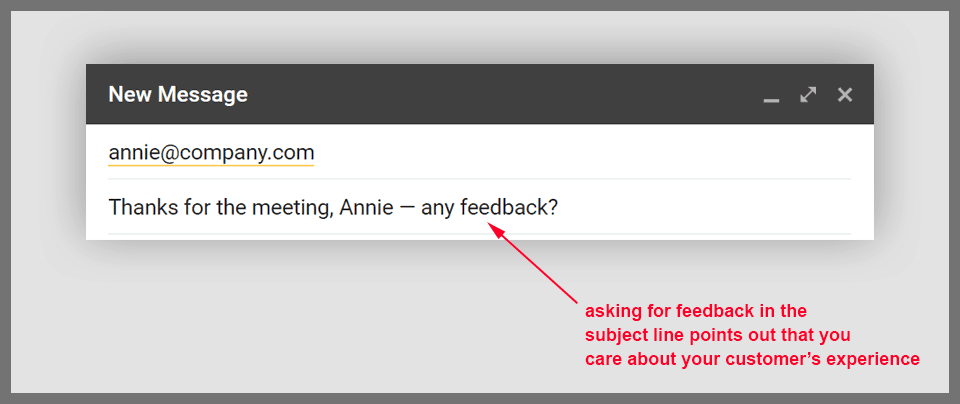Place cursor on "Annie" in the subject
The width and height of the screenshot is (960, 404).
[366, 208]
